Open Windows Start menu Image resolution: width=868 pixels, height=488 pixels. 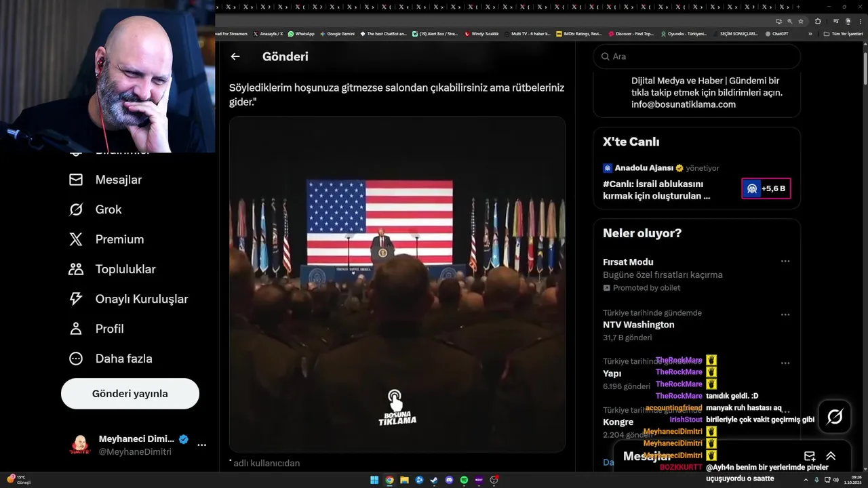point(374,480)
